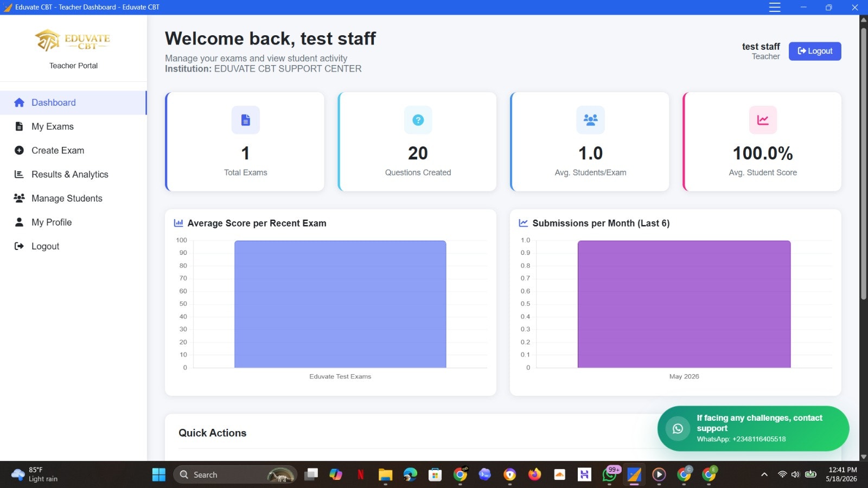Open Microsoft Store from the taskbar
The height and width of the screenshot is (488, 868).
(435, 474)
